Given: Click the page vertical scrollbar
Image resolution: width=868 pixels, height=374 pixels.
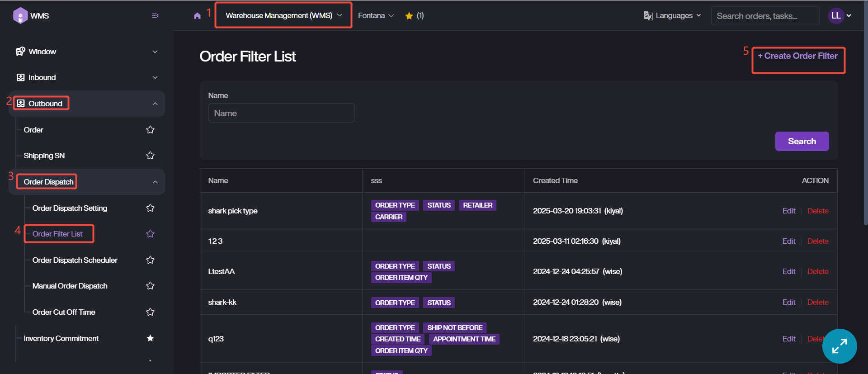Looking at the screenshot, I should click(x=865, y=113).
